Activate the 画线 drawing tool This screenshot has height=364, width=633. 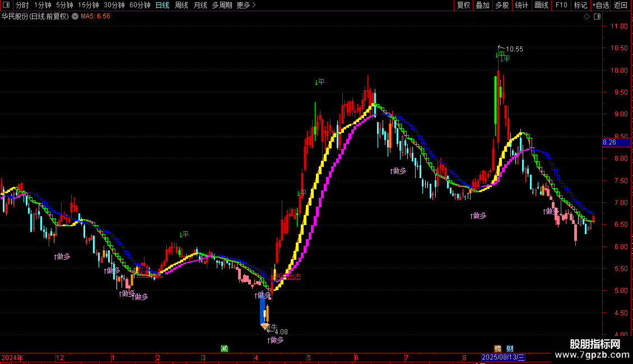tap(541, 5)
